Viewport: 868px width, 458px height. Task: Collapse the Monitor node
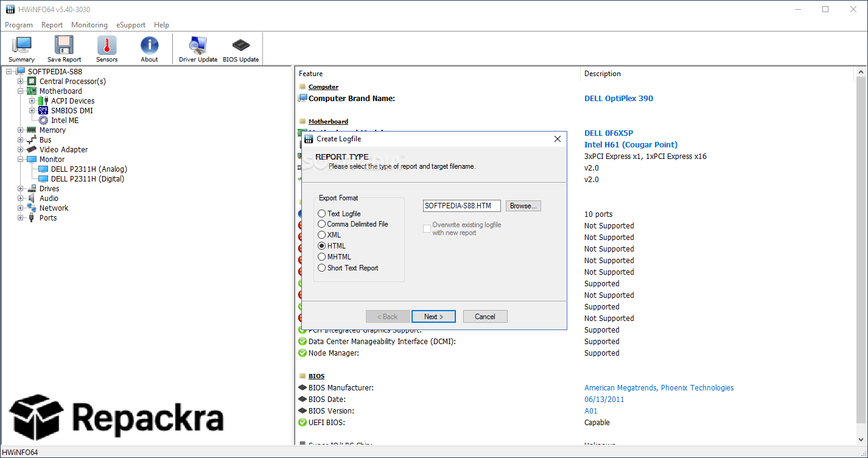click(x=21, y=160)
